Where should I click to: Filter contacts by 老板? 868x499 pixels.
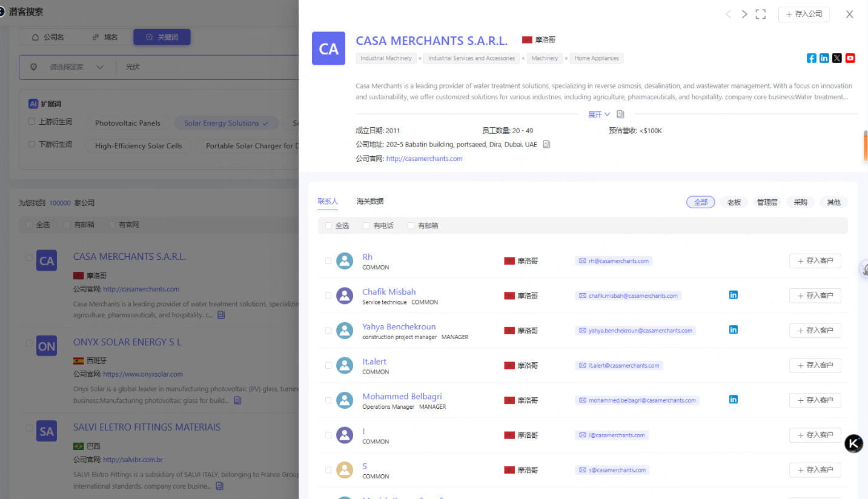pyautogui.click(x=734, y=202)
